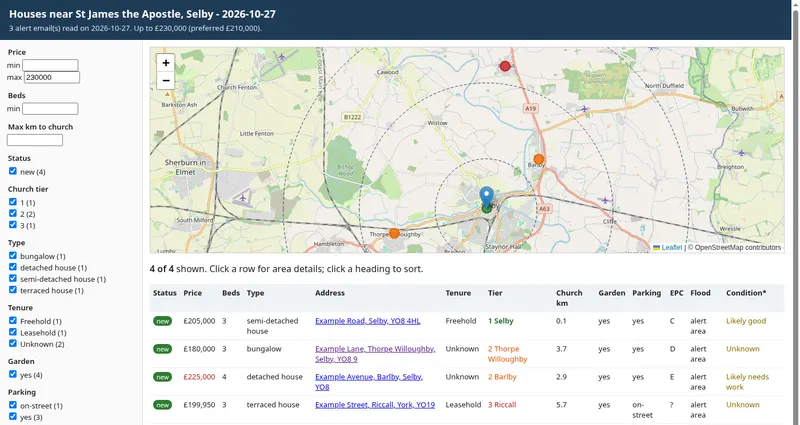Focus the Price max field showing 230000
The image size is (800, 425).
52,77
